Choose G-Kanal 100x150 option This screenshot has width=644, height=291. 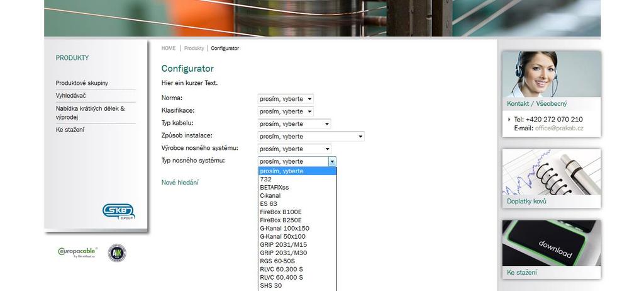[x=297, y=228]
